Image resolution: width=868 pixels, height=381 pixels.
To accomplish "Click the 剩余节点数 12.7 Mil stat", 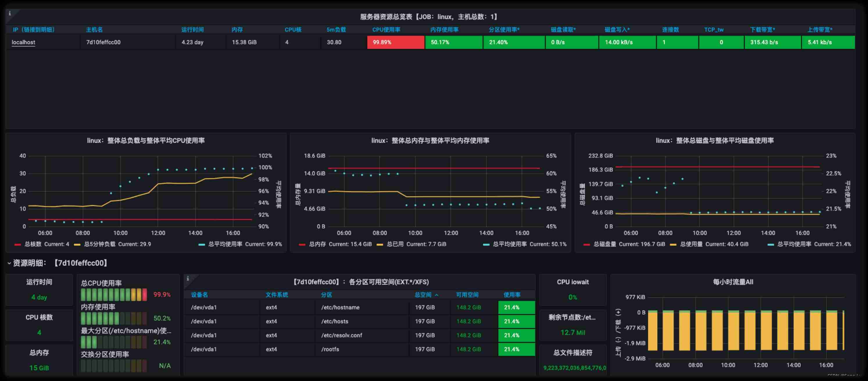I will [x=572, y=332].
